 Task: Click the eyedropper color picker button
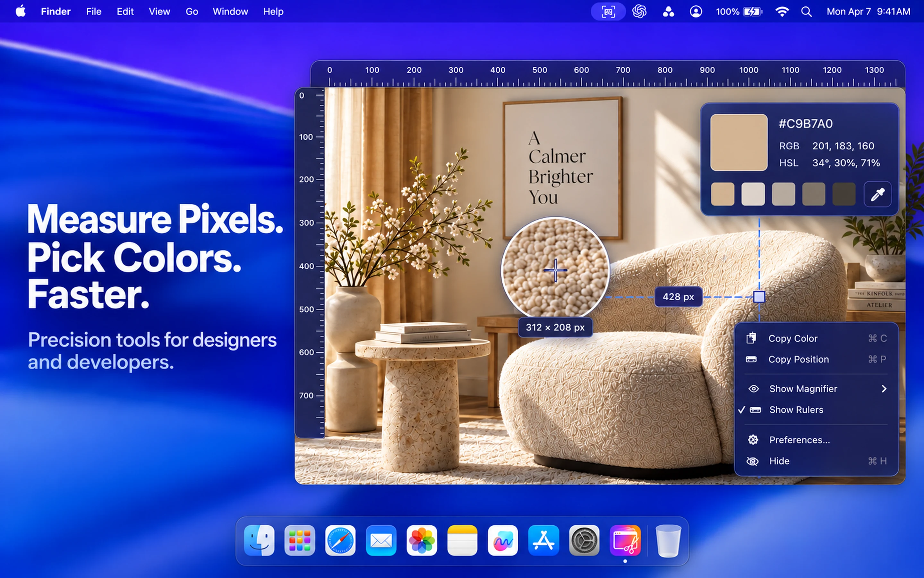[877, 194]
